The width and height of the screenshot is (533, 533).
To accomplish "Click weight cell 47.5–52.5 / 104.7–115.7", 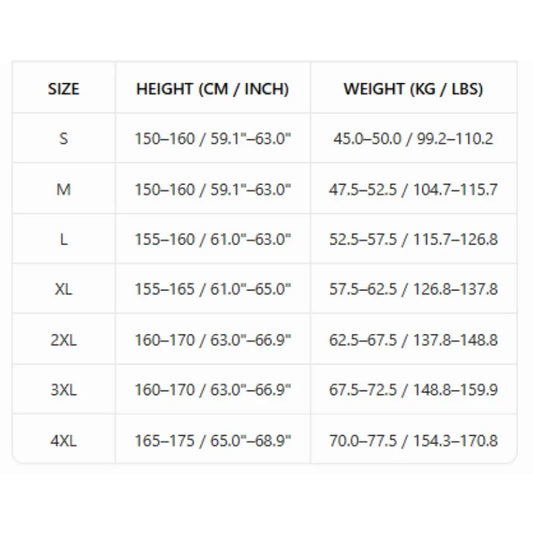I will click(413, 189).
